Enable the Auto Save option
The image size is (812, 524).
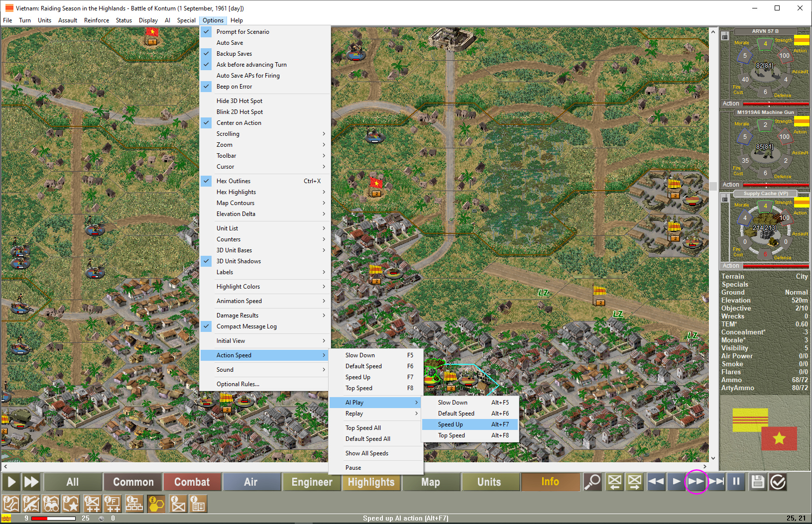tap(265, 42)
